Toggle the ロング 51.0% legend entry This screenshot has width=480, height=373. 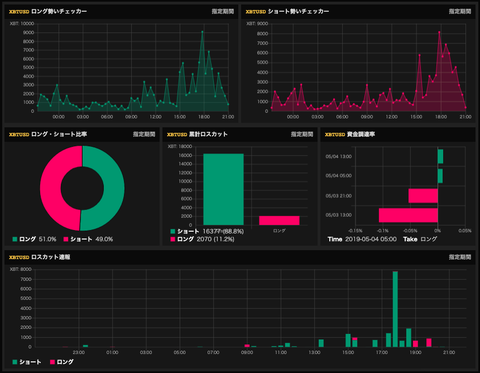pos(34,239)
